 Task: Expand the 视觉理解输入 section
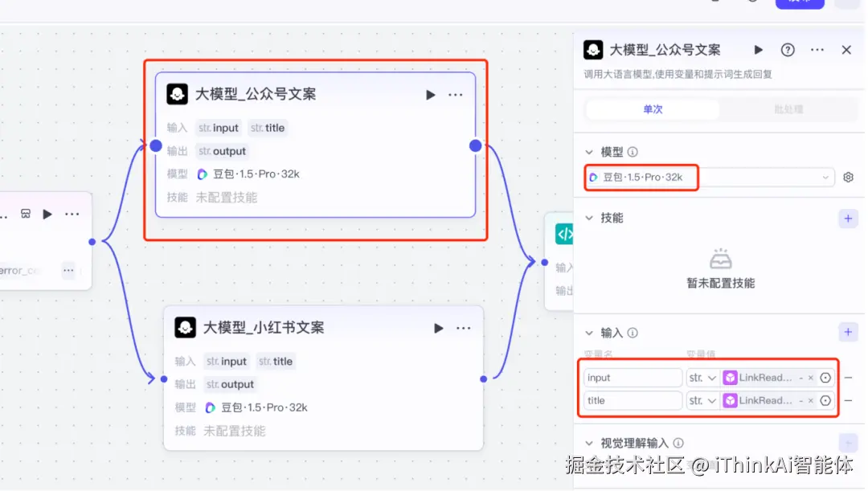click(589, 442)
